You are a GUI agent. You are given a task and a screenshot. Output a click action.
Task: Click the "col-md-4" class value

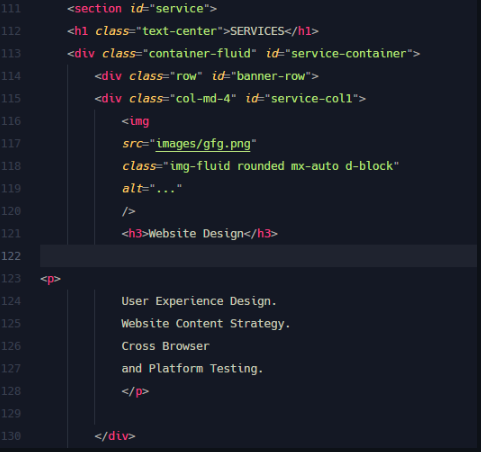pyautogui.click(x=203, y=99)
